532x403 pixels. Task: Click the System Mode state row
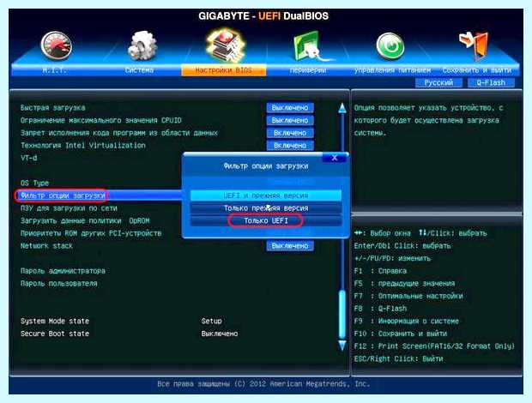pos(55,321)
